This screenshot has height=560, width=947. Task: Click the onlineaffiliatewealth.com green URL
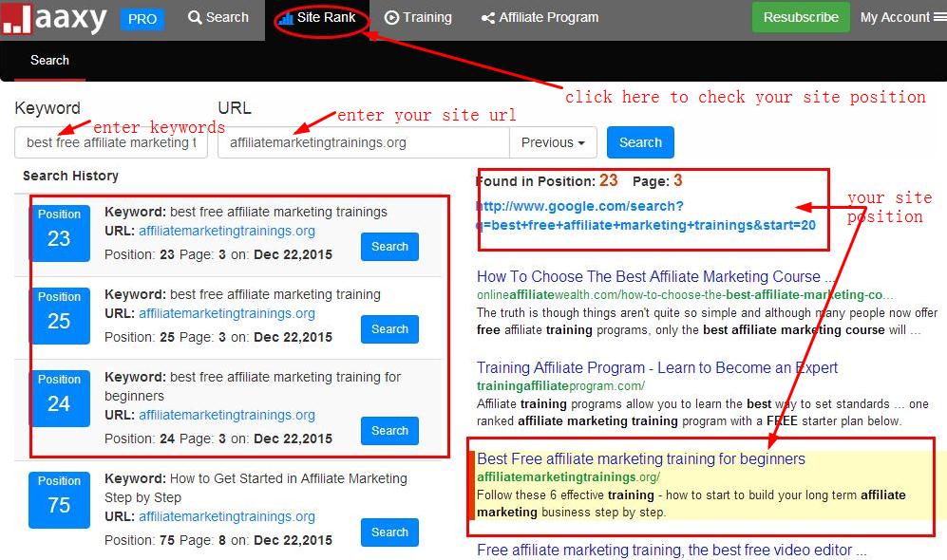pos(684,295)
